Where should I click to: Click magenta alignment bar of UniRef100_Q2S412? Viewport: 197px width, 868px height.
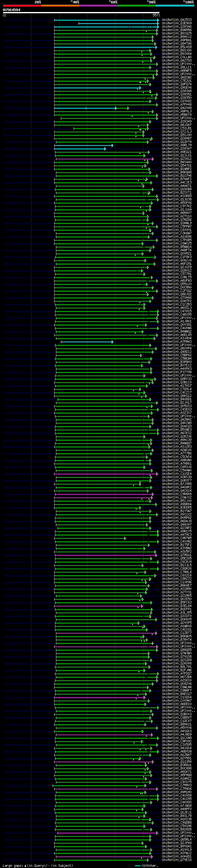tap(105, 159)
